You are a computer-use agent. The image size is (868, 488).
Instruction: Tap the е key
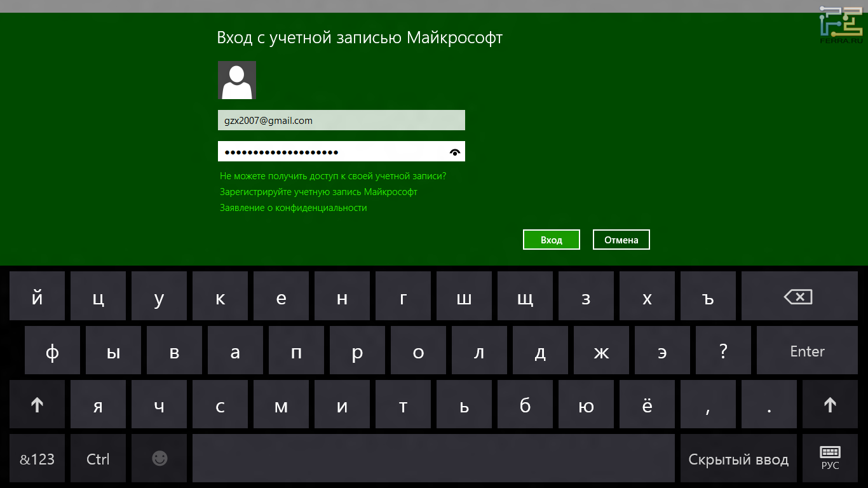[x=281, y=296]
